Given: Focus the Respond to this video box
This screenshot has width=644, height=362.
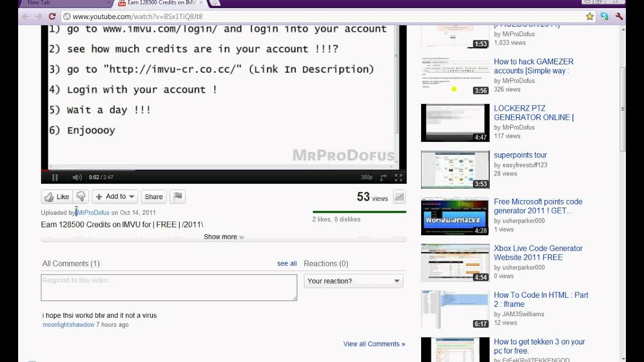Looking at the screenshot, I should [x=169, y=288].
